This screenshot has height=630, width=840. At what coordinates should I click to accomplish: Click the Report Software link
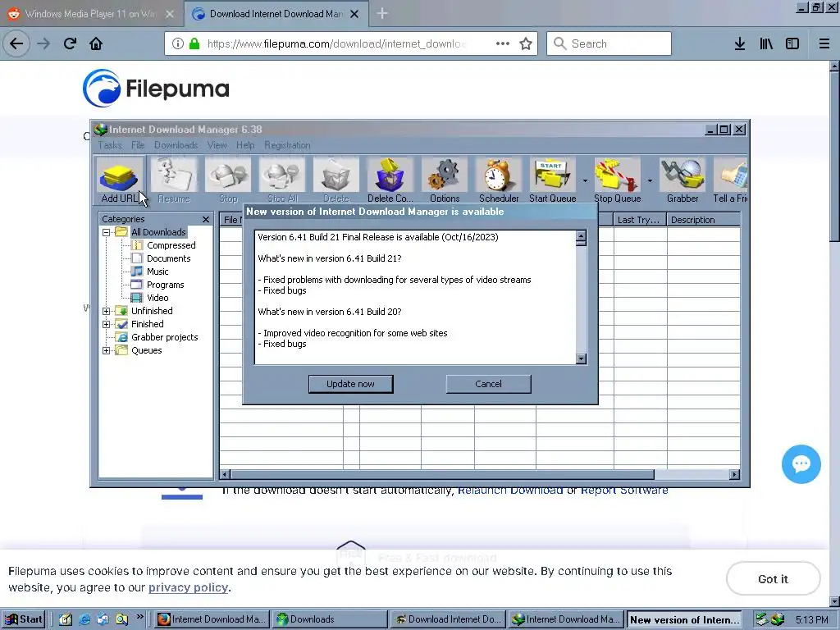click(x=624, y=491)
